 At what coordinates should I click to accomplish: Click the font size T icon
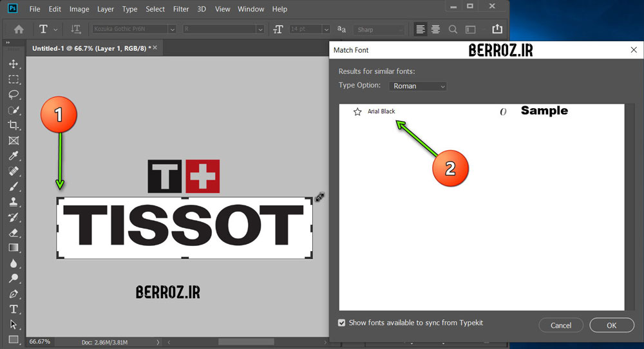click(x=278, y=29)
